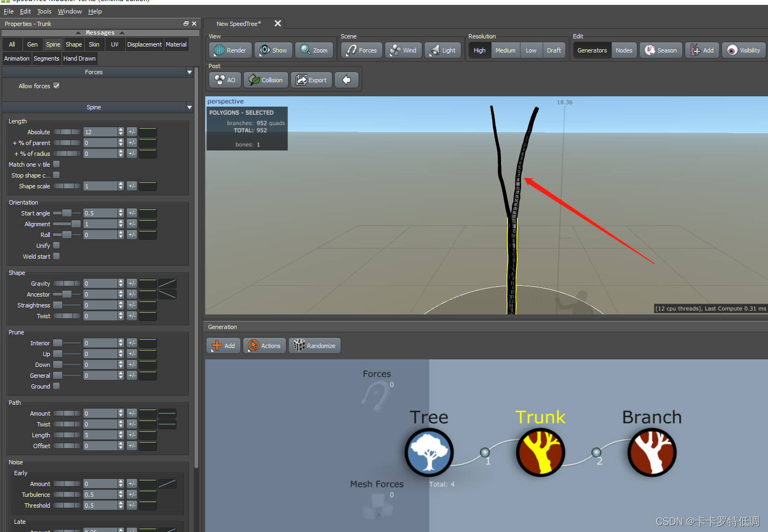Click Add in the Generation panel

(224, 346)
